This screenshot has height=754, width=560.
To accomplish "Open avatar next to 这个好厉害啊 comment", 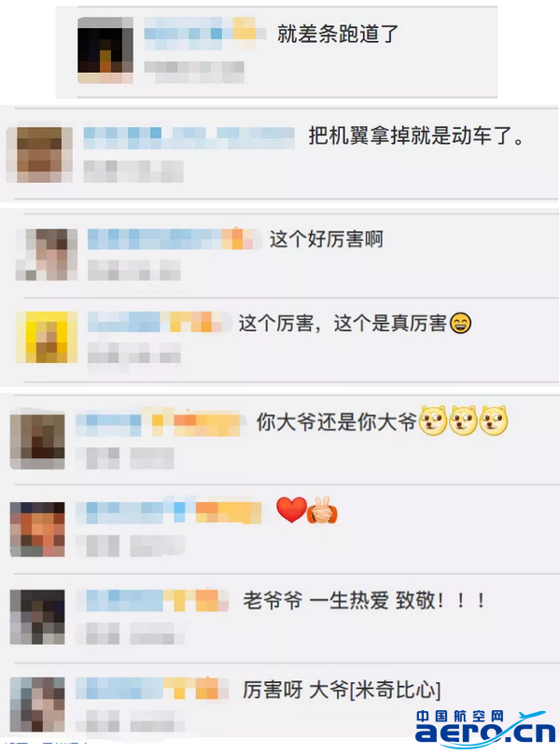I will coord(47,255).
